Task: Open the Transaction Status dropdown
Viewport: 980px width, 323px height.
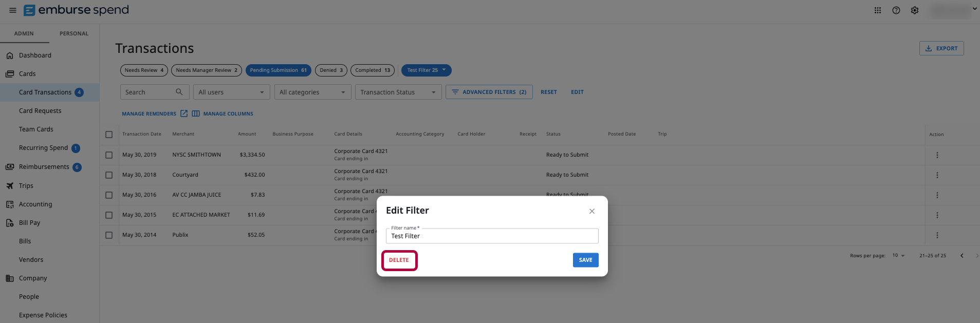Action: [x=398, y=91]
